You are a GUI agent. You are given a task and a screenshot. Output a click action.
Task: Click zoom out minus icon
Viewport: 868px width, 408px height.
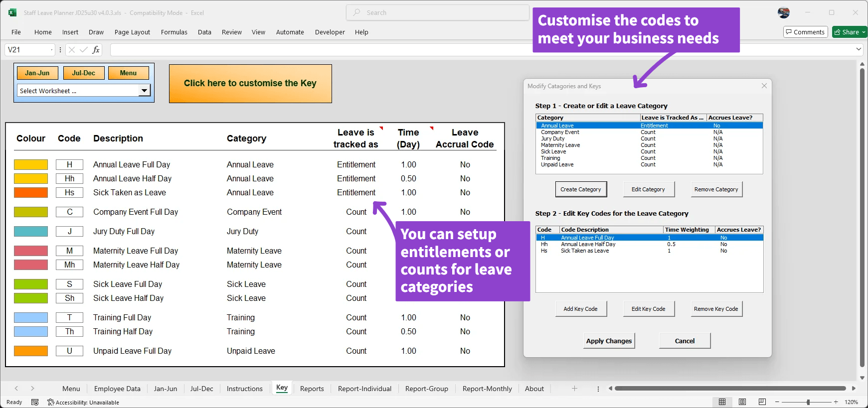pos(777,402)
